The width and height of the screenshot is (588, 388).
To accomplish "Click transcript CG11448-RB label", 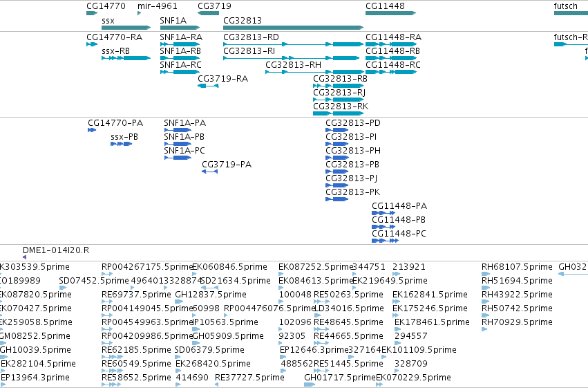I will pyautogui.click(x=392, y=51).
